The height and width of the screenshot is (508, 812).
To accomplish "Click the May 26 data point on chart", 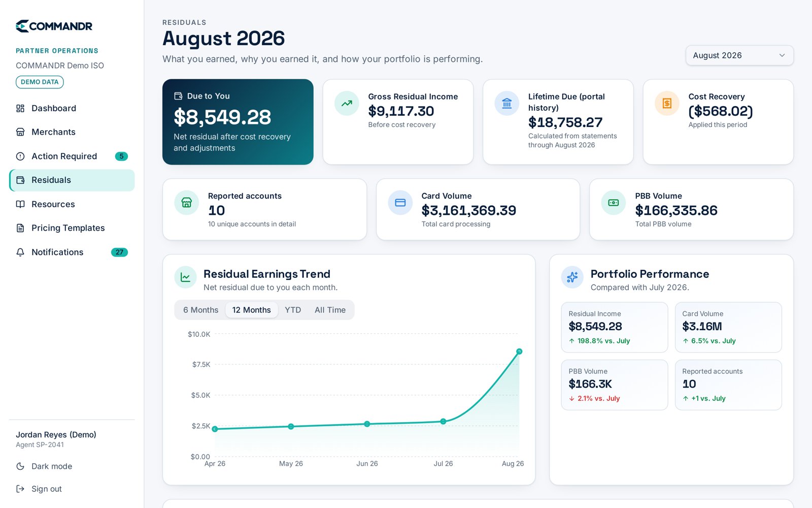I will (291, 426).
